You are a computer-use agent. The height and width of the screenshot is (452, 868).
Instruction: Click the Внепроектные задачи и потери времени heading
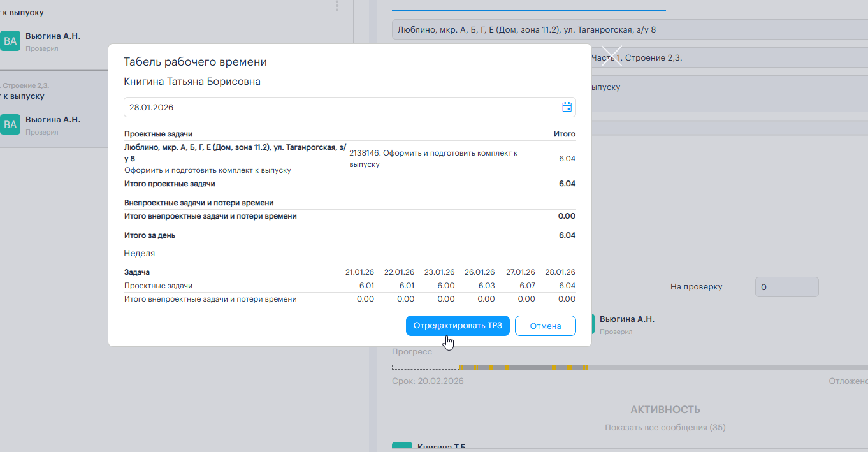(x=199, y=203)
